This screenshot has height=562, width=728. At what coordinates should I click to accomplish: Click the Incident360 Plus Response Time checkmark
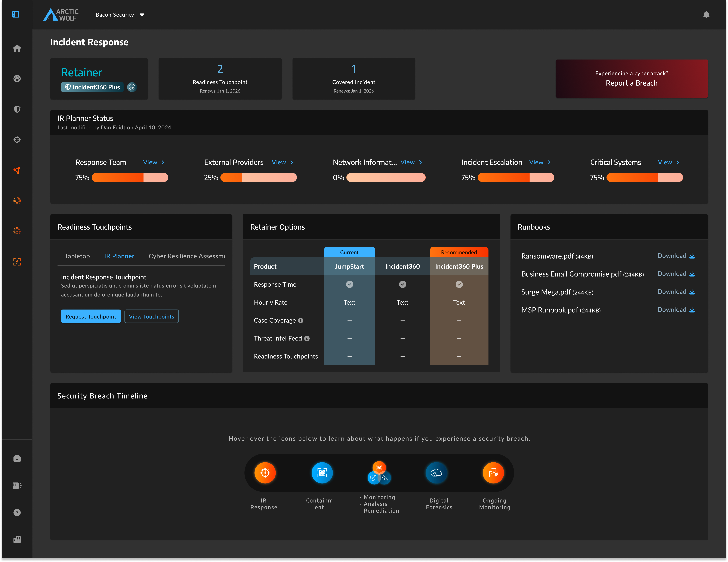coord(459,284)
